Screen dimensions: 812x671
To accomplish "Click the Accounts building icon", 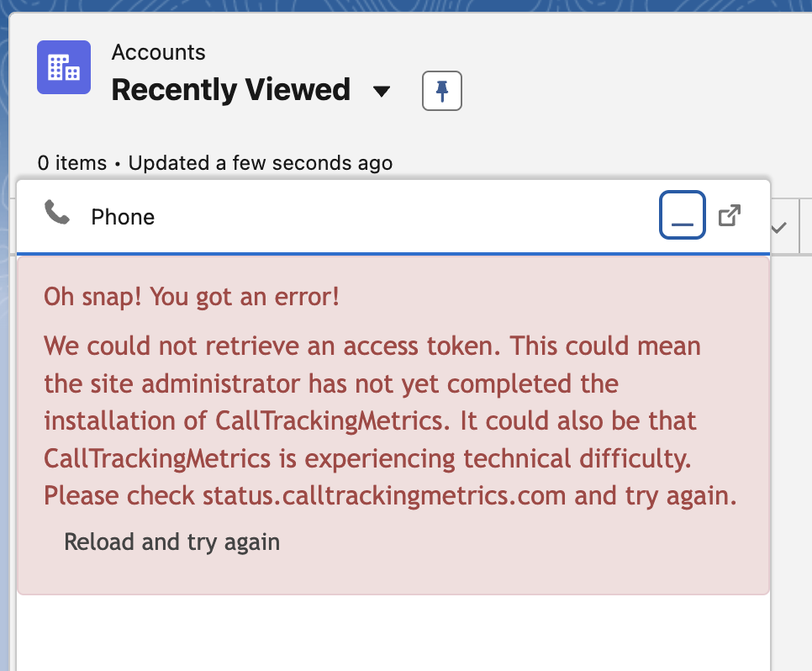I will [64, 67].
